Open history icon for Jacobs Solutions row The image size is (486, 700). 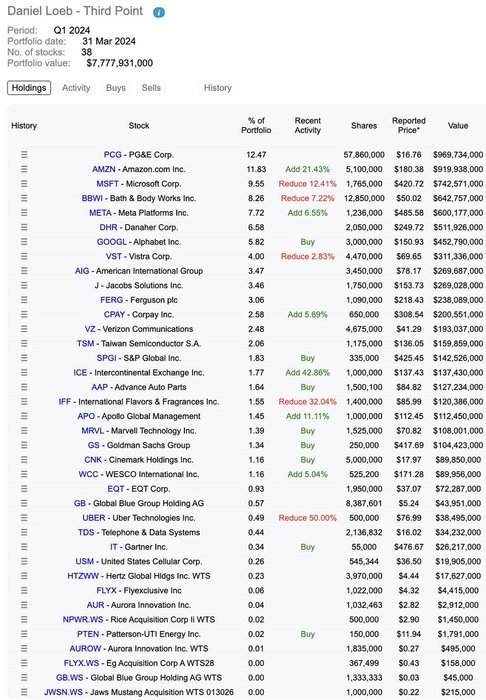click(x=24, y=285)
